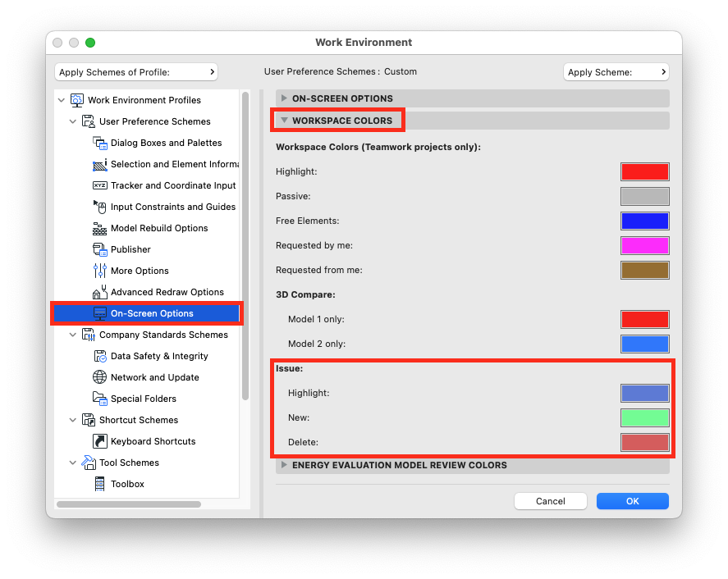Change the Model 2 only color swatch
The width and height of the screenshot is (728, 579).
pos(645,344)
